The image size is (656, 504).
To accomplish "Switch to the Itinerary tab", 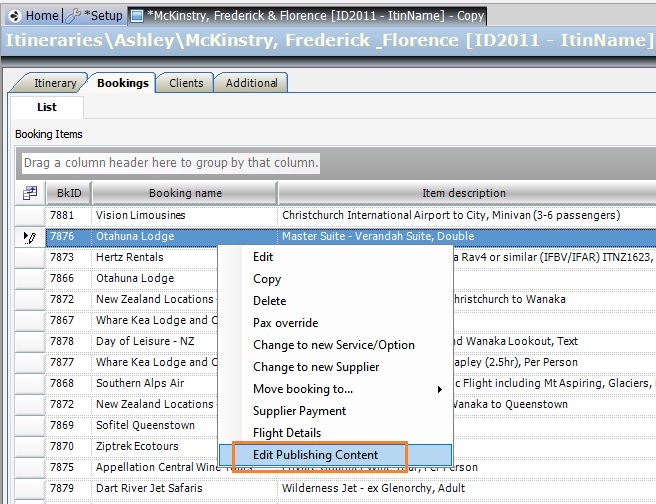I will (54, 83).
